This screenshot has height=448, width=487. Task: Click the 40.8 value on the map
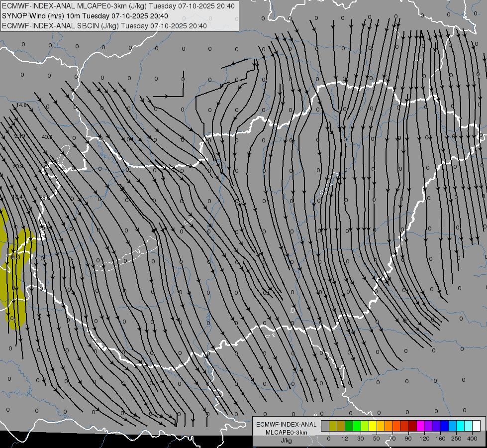pos(47,137)
